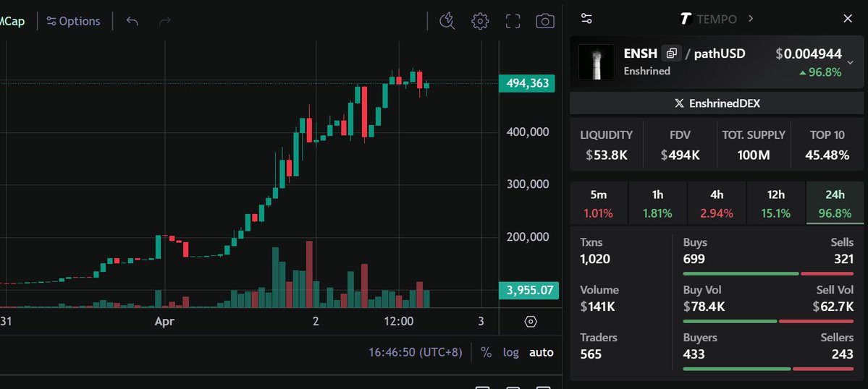Open chart settings gear
868x389 pixels.
(x=480, y=21)
